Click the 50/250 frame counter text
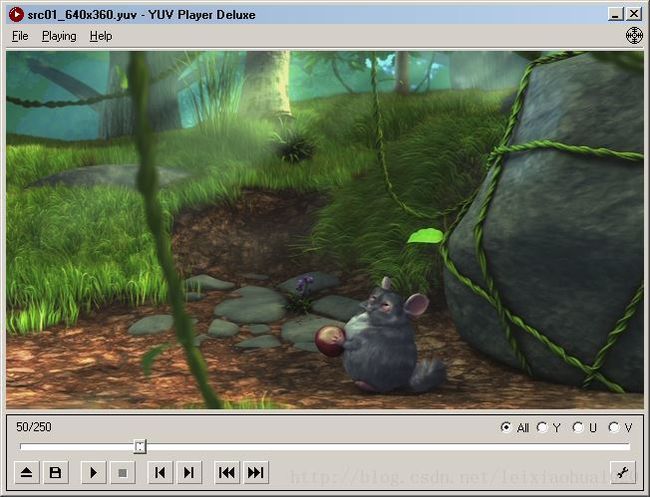The height and width of the screenshot is (497, 650). point(34,427)
